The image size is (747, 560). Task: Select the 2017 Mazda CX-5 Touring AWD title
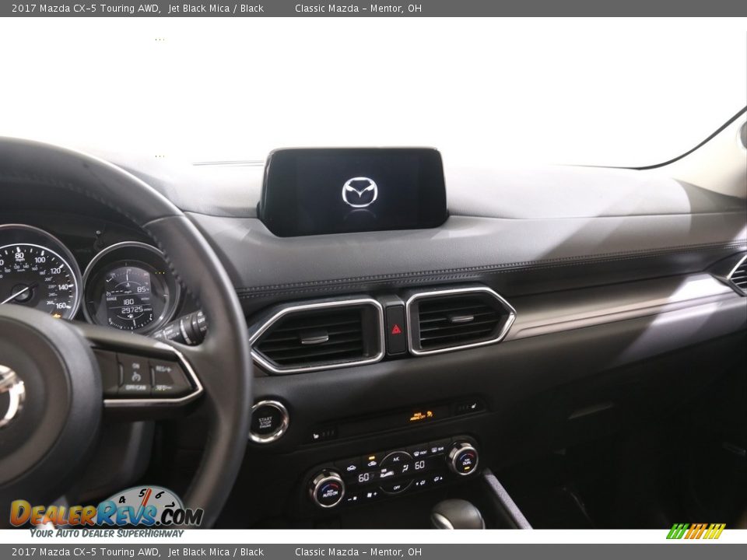(80, 9)
